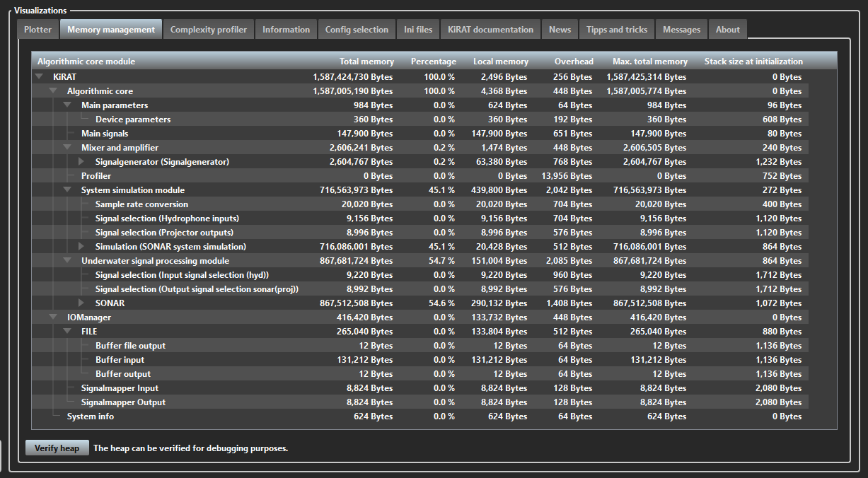868x478 pixels.
Task: Select the System info row
Action: [x=420, y=416]
